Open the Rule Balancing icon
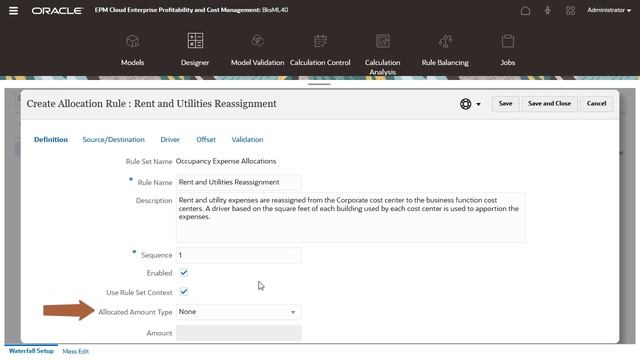The height and width of the screenshot is (360, 640). [x=445, y=41]
